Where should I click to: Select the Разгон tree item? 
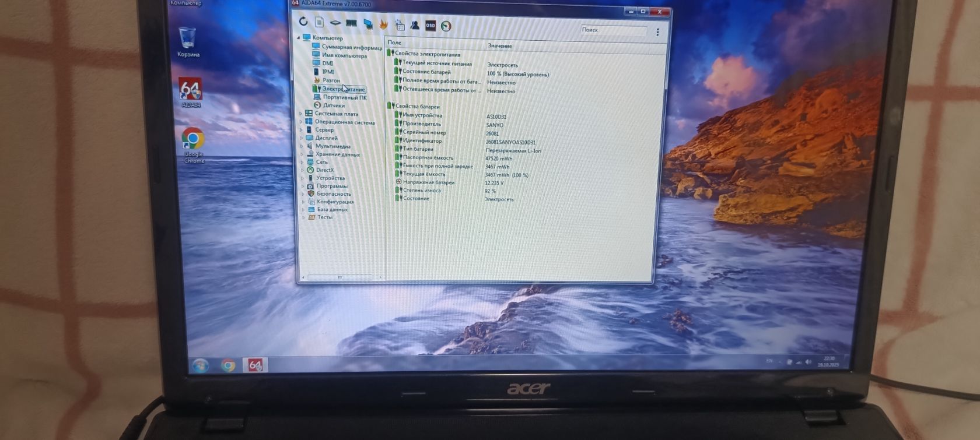(x=327, y=80)
